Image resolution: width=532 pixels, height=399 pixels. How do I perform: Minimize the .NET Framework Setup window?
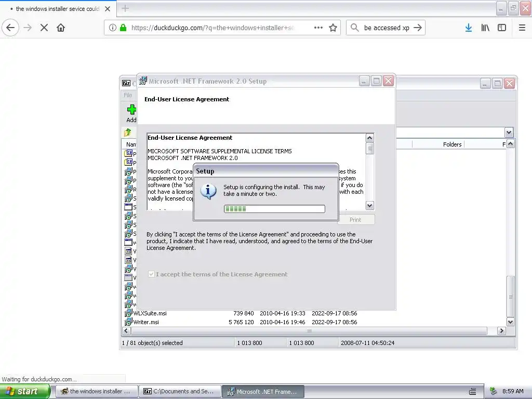coord(364,81)
